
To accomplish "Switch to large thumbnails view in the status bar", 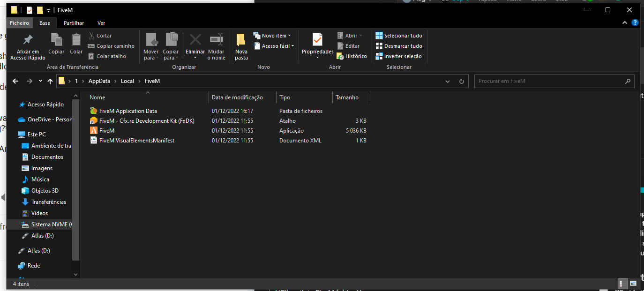I will point(633,284).
